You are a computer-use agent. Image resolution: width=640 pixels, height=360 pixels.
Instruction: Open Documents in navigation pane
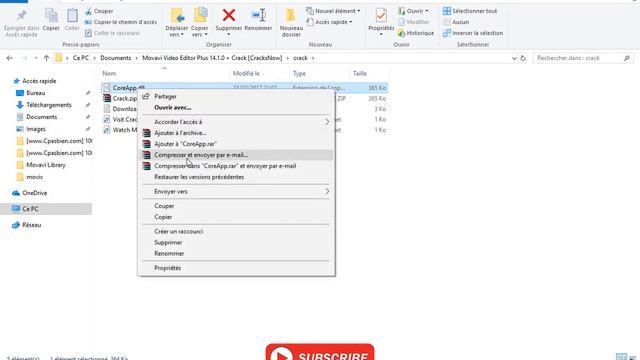pyautogui.click(x=41, y=117)
